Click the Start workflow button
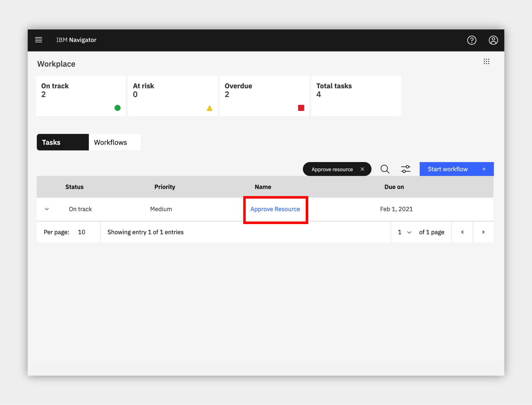This screenshot has width=532, height=405. tap(457, 169)
